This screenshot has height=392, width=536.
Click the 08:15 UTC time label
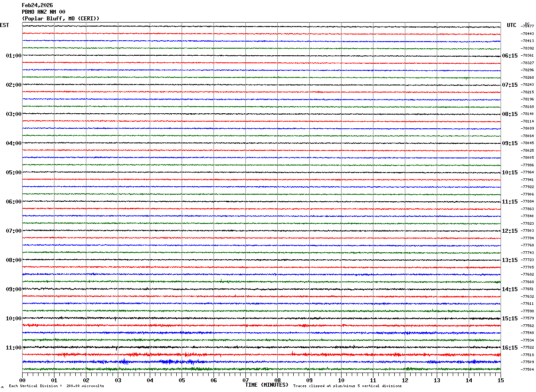point(510,114)
